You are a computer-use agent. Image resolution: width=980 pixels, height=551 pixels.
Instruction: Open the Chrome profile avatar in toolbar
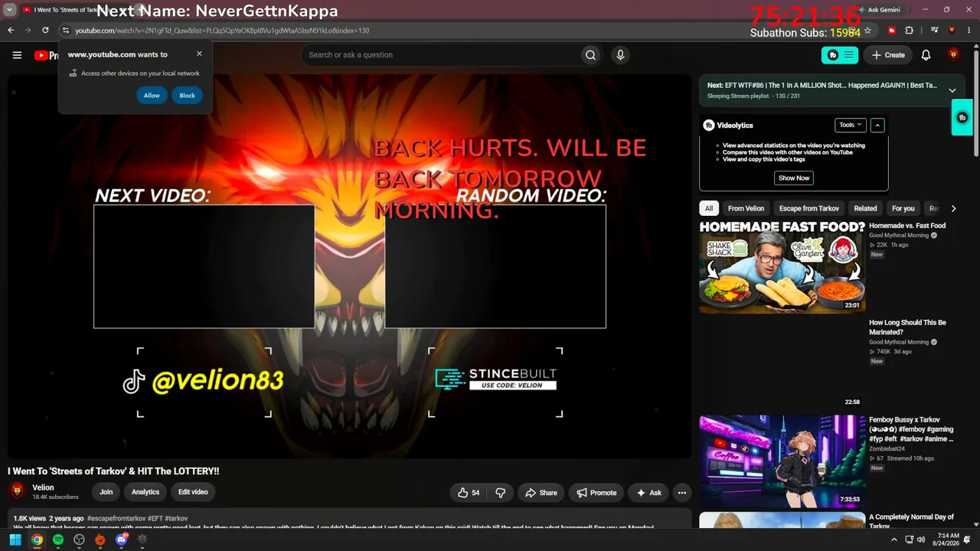[952, 31]
